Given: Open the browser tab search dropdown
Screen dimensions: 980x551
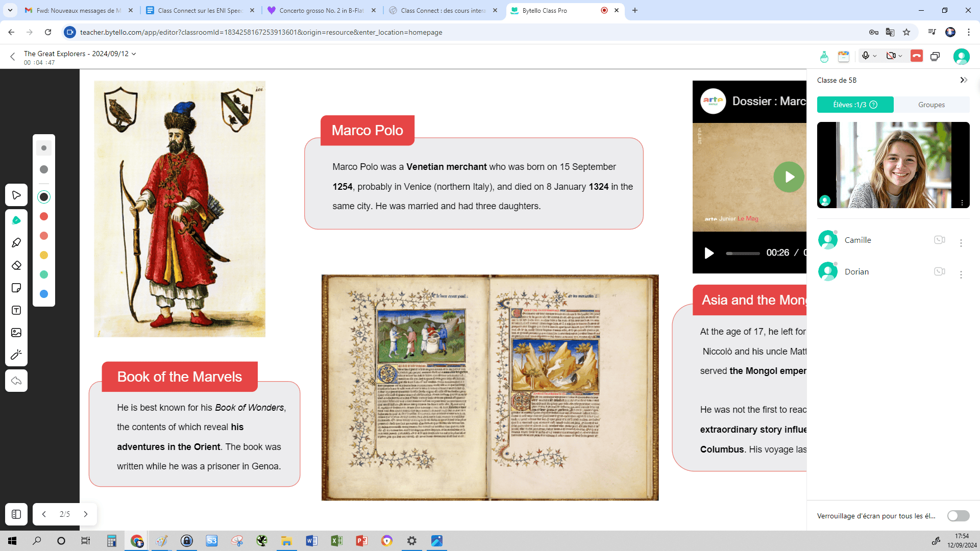Looking at the screenshot, I should (10, 10).
